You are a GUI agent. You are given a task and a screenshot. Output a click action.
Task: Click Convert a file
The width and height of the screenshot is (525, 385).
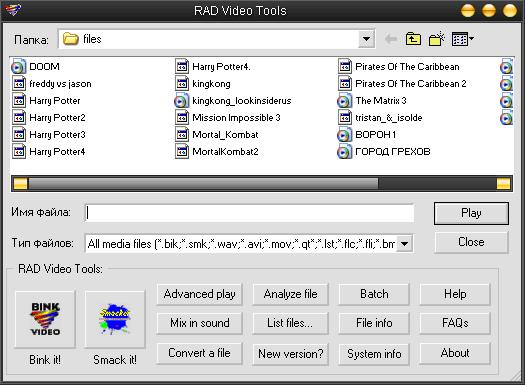point(199,354)
